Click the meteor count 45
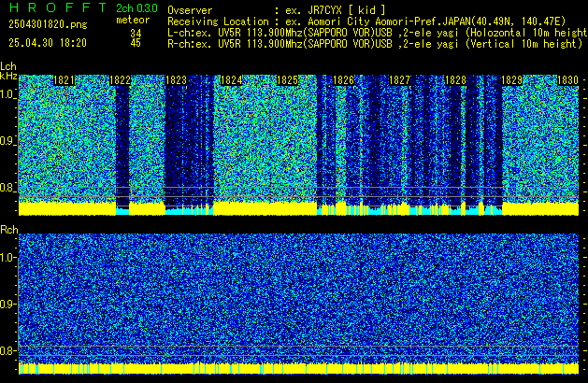 136,43
